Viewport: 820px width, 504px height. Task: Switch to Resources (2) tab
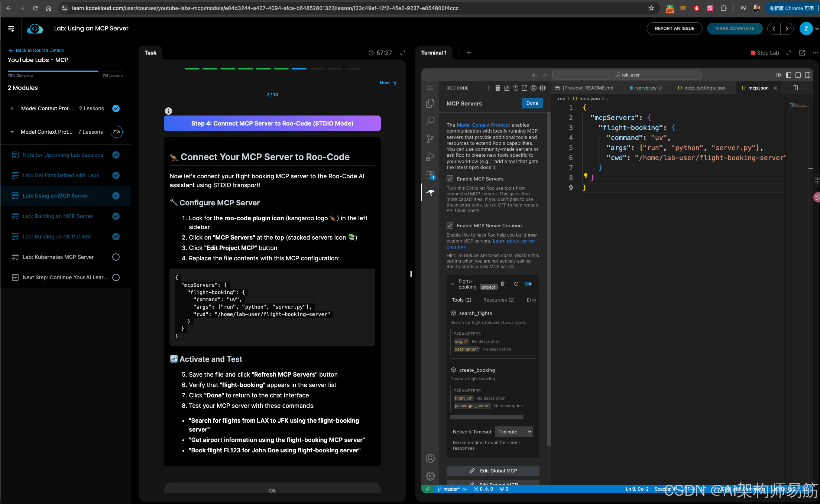click(499, 300)
